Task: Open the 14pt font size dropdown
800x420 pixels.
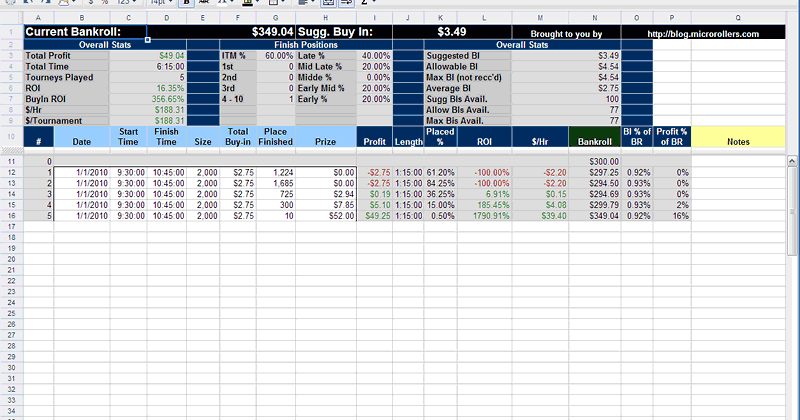Action: pyautogui.click(x=161, y=3)
